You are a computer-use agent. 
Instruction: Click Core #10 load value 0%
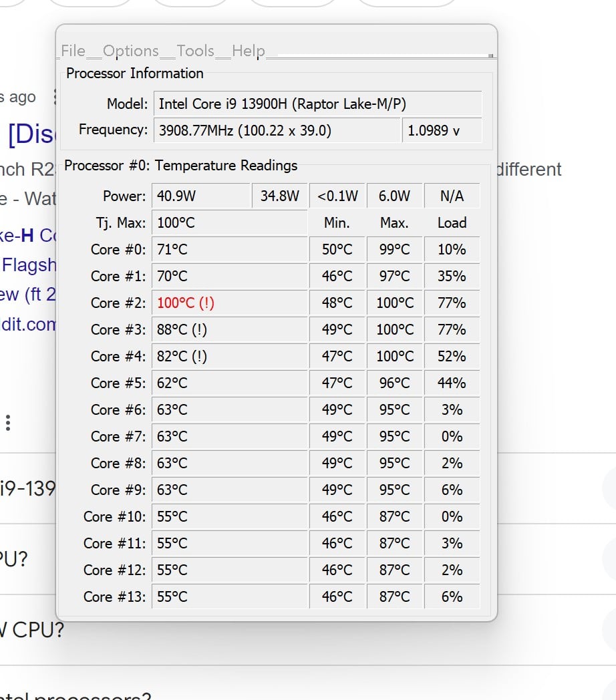pyautogui.click(x=452, y=517)
